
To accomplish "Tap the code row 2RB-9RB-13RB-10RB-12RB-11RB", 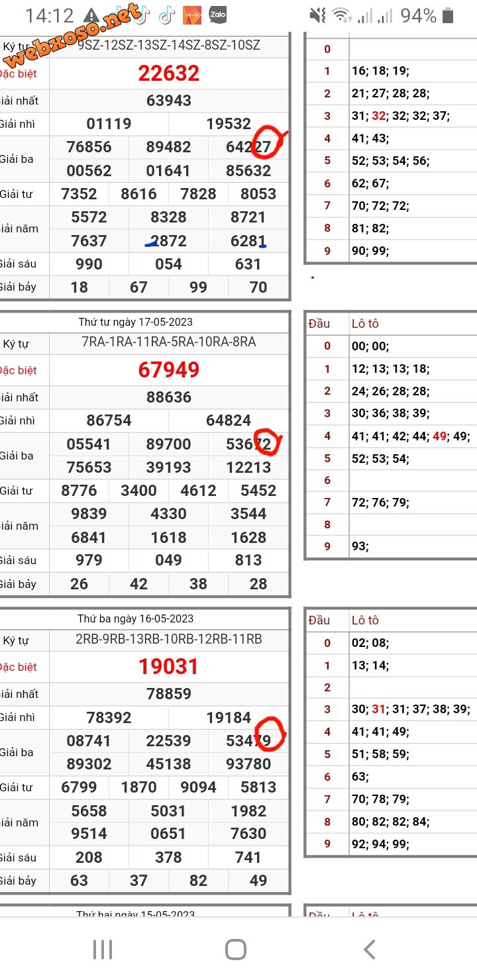I will tap(169, 639).
